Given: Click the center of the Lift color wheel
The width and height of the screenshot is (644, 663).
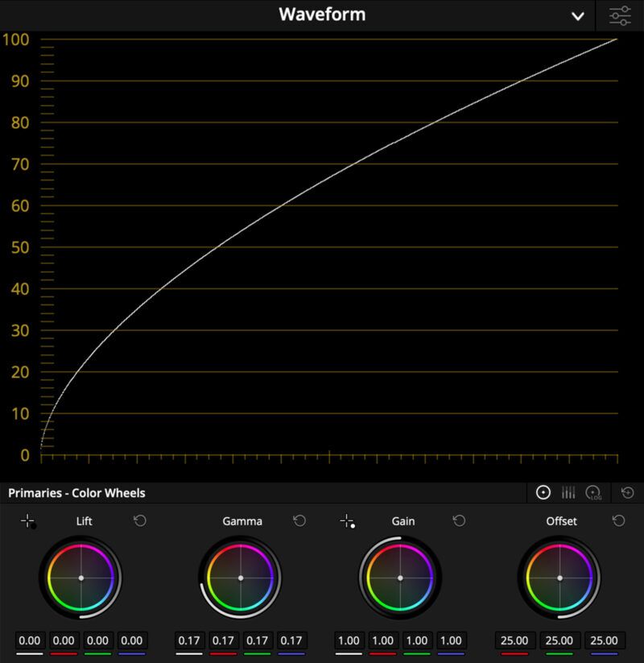Looking at the screenshot, I should coord(80,578).
